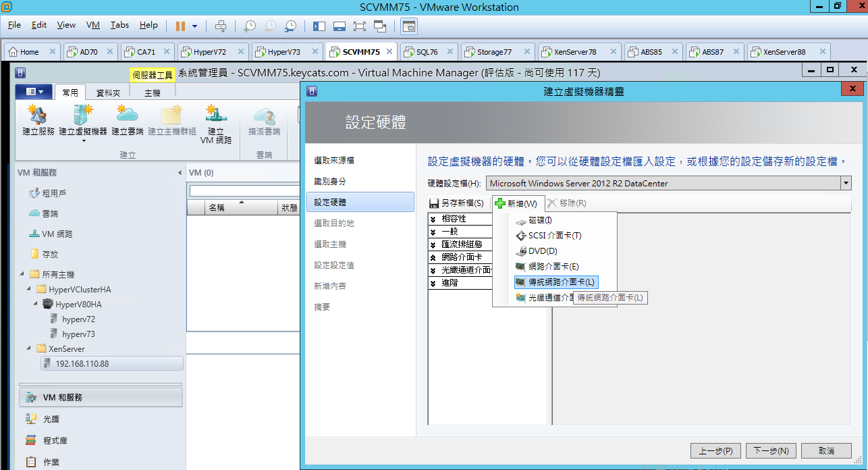This screenshot has height=470, width=868.
Task: Open the 程式庫 workspace
Action: pos(101,440)
